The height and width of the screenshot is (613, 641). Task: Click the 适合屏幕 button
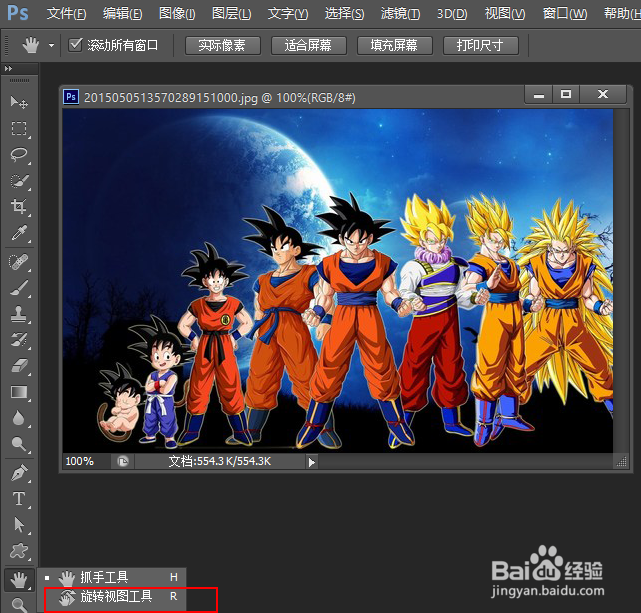click(x=309, y=45)
